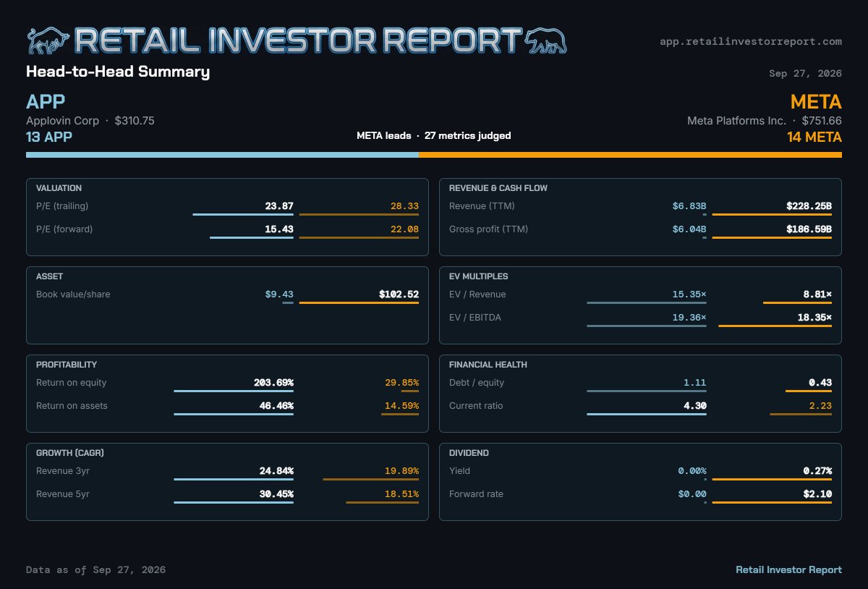
Task: Click EV / EBITDA APP value 19.36×
Action: [689, 318]
